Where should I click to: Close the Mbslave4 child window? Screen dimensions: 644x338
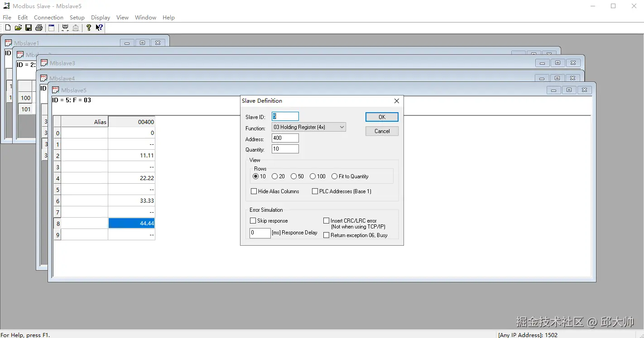tap(572, 78)
